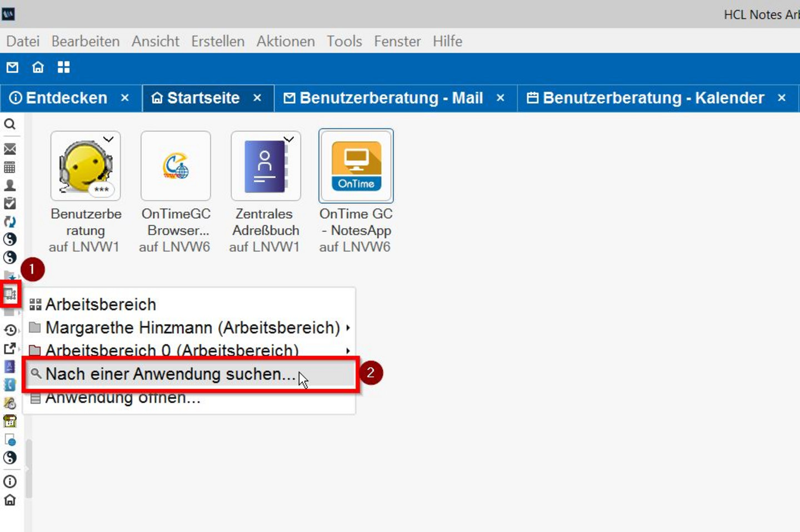Click the home icon in blue toolbar

click(x=38, y=67)
